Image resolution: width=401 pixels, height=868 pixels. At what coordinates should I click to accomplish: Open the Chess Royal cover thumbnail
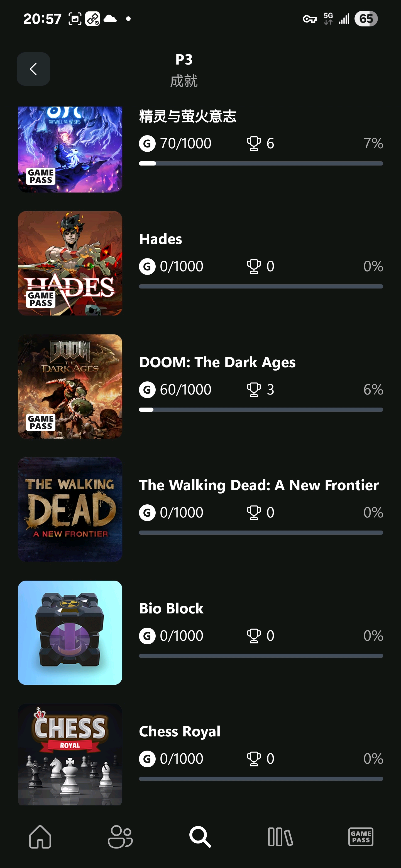[x=70, y=754]
